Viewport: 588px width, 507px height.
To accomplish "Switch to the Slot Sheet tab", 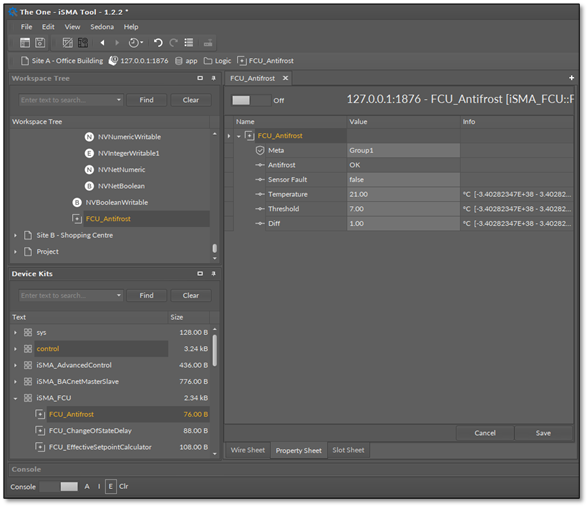I will tap(348, 450).
